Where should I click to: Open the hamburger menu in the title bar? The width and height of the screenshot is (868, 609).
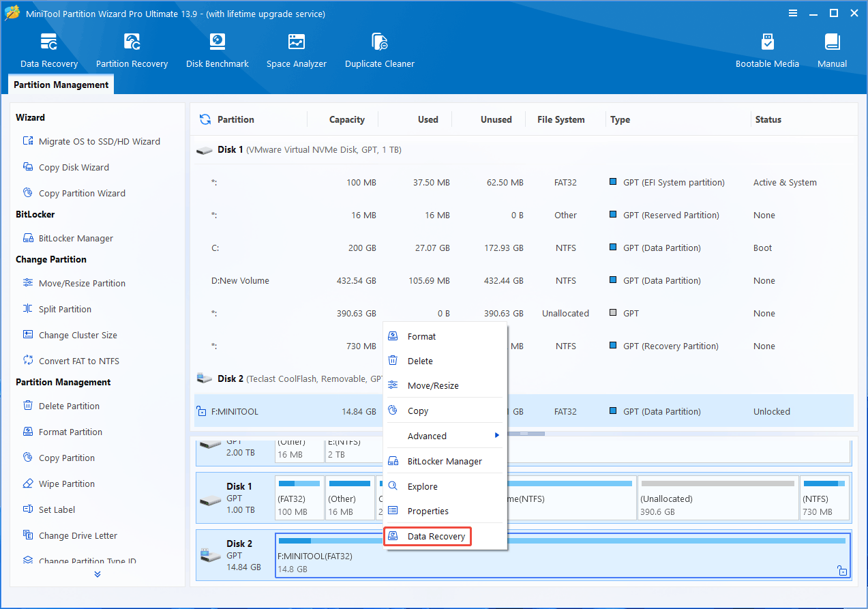[793, 13]
